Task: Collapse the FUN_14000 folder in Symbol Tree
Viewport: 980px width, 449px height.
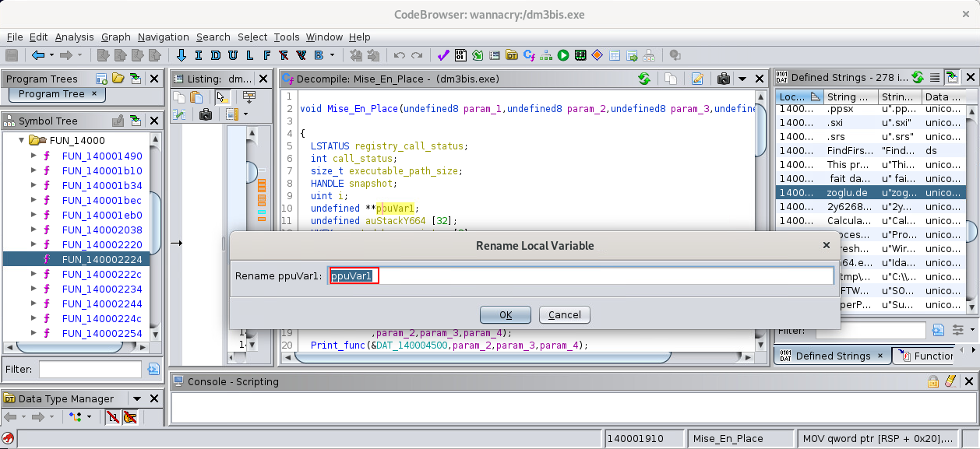Action: (x=21, y=141)
